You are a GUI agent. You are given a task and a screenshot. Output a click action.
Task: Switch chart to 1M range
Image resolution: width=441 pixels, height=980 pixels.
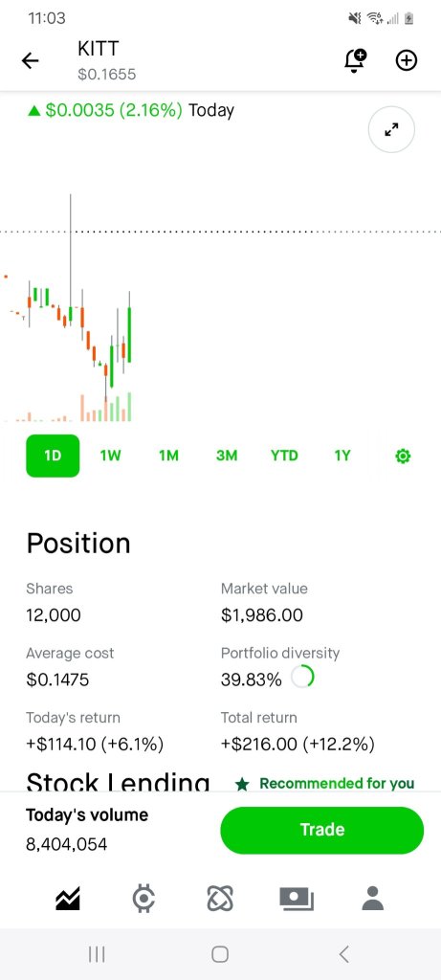pyautogui.click(x=168, y=456)
